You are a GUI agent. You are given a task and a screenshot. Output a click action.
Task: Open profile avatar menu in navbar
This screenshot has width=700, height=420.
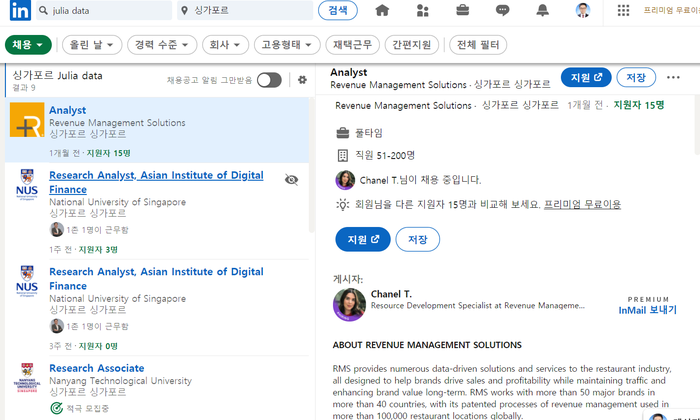(583, 10)
